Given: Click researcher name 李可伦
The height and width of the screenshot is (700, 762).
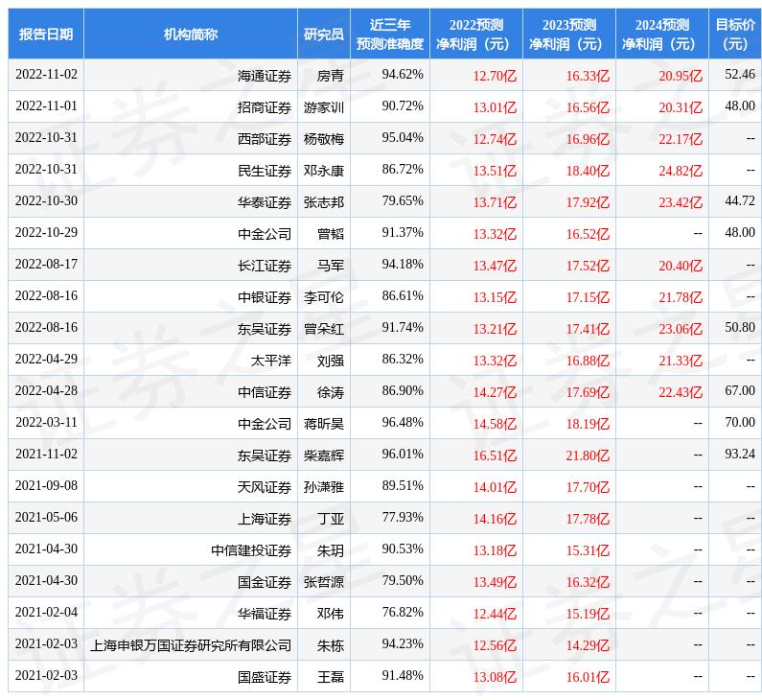Looking at the screenshot, I should point(324,296).
